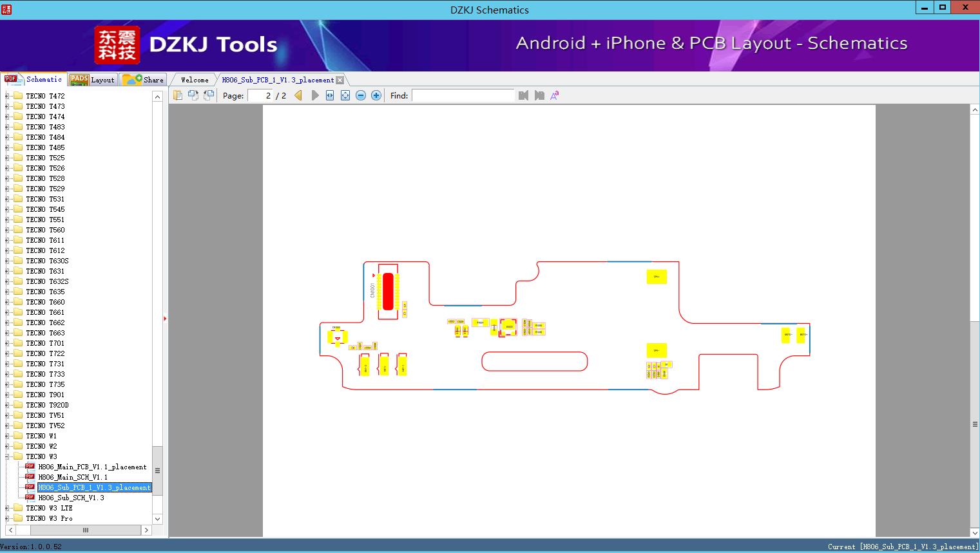Fit the whole page in view
Image resolution: width=980 pixels, height=553 pixels.
pos(345,95)
